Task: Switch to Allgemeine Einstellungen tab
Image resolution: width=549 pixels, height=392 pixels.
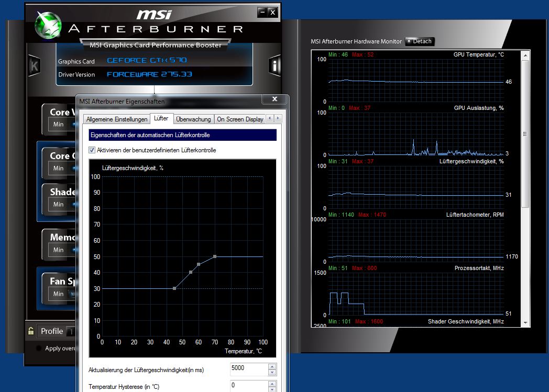Action: click(x=117, y=119)
